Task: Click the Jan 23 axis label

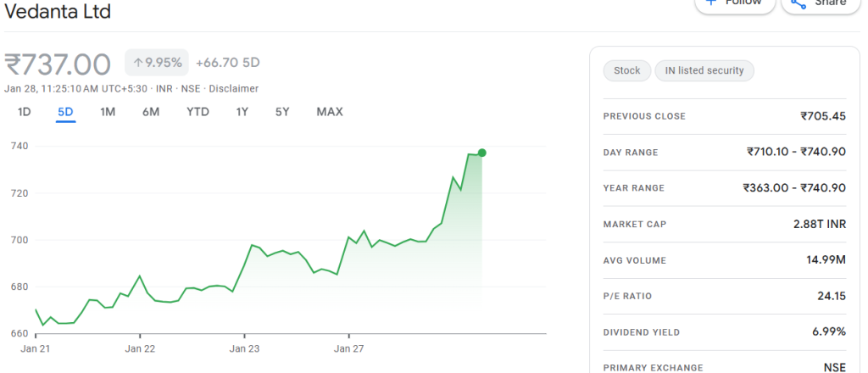Action: pos(245,349)
